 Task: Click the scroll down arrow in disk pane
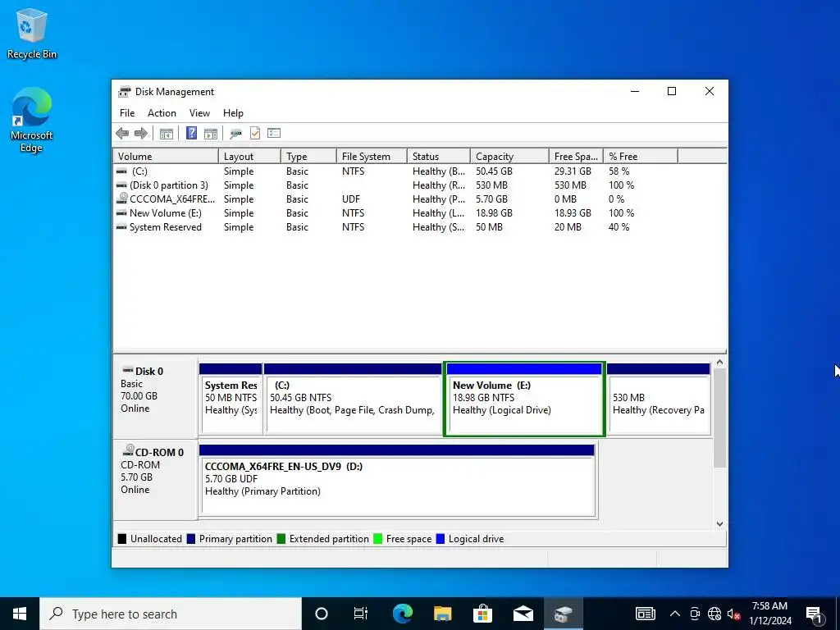click(x=719, y=524)
